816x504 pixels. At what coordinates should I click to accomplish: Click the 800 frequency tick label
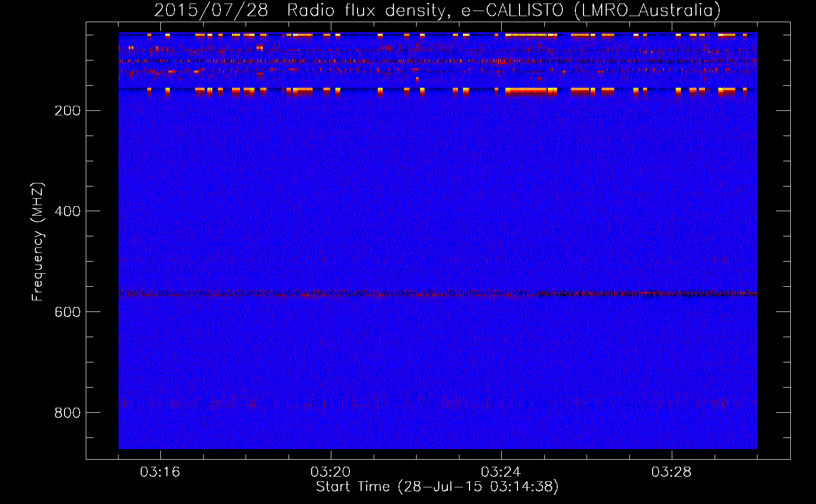(x=68, y=413)
